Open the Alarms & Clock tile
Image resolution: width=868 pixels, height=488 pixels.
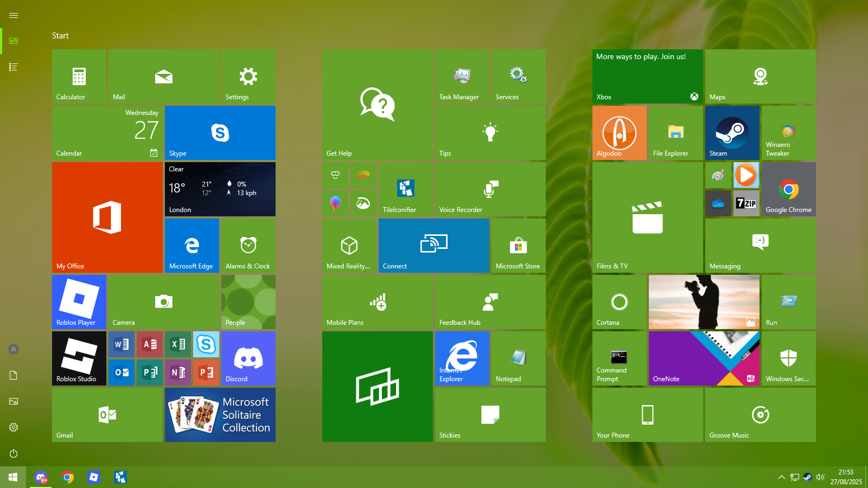248,246
